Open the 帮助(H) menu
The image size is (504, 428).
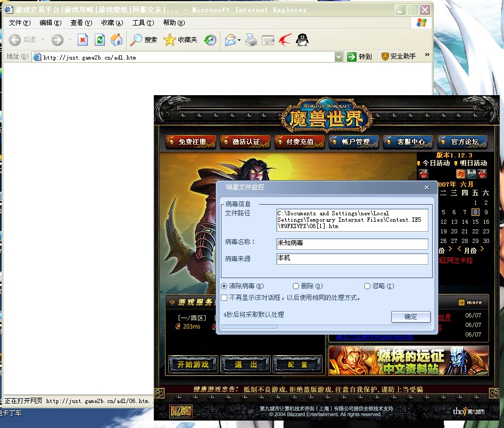[174, 23]
